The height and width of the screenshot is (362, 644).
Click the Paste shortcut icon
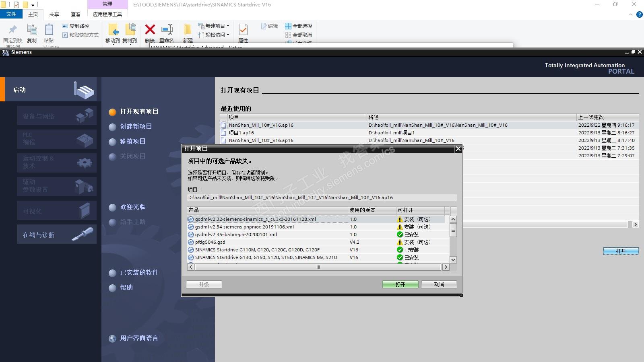[65, 35]
